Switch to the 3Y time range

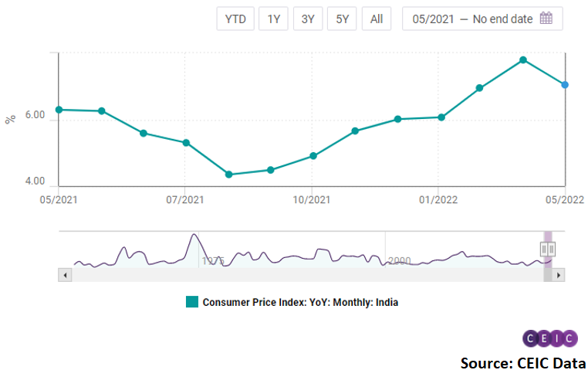coord(308,19)
